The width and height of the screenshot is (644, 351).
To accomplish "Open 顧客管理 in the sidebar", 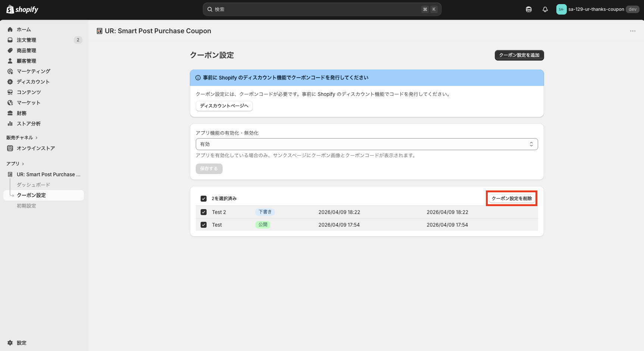I will (x=26, y=61).
